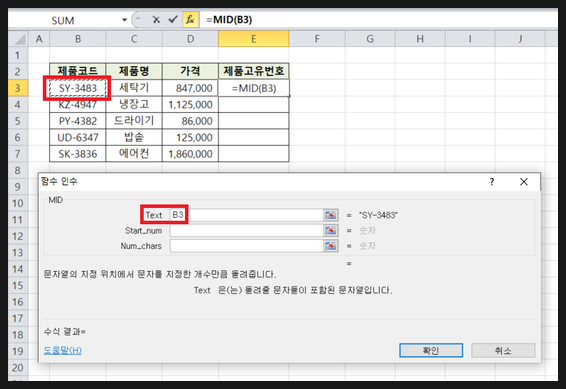This screenshot has height=389, width=566.
Task: Click the Text argument input field
Action: (247, 215)
